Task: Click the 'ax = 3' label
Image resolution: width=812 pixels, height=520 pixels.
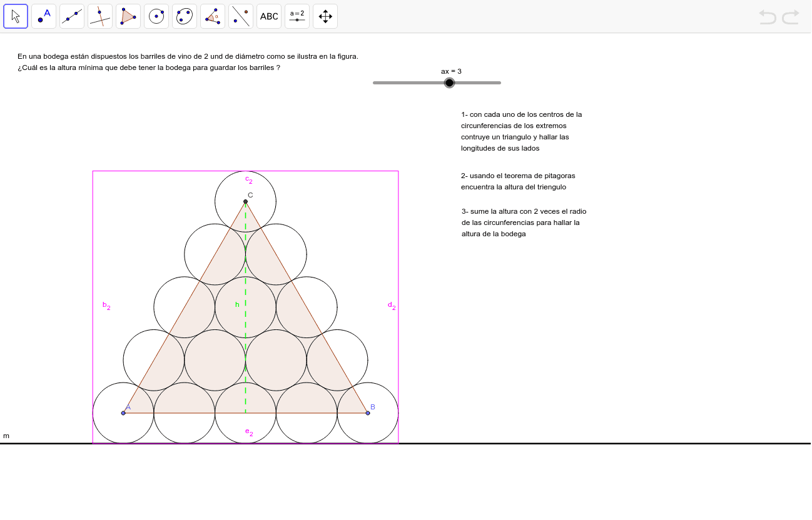Action: [451, 71]
